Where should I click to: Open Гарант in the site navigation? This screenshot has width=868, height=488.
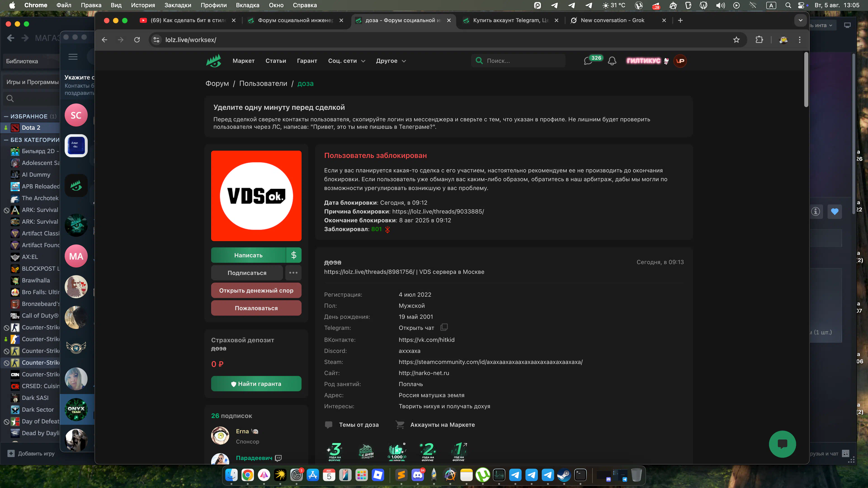307,61
